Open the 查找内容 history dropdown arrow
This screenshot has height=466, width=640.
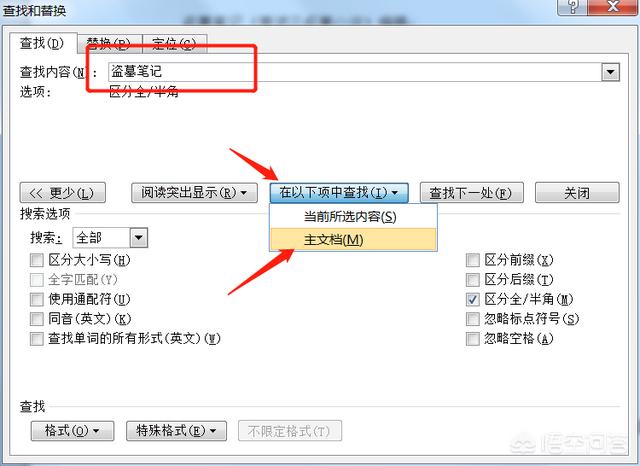[x=611, y=72]
